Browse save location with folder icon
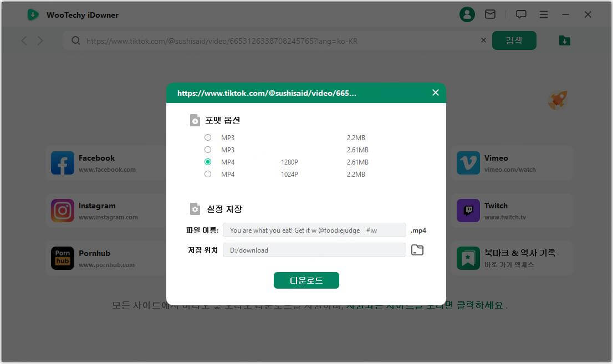The width and height of the screenshot is (613, 364). (x=417, y=250)
